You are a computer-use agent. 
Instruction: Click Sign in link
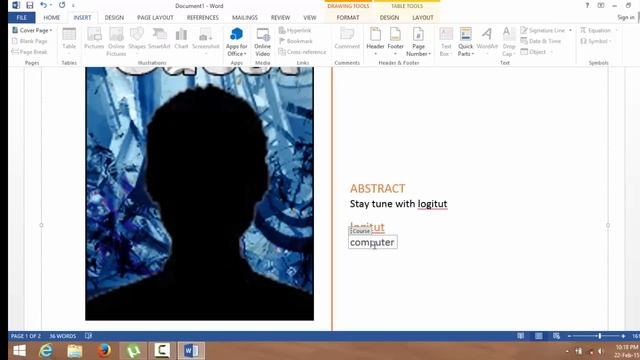pos(625,18)
